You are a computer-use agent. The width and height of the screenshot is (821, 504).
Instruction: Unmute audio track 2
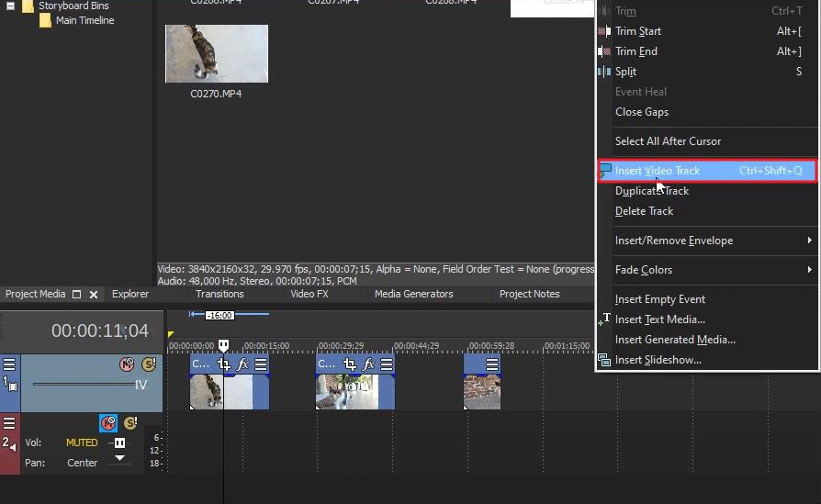(108, 423)
